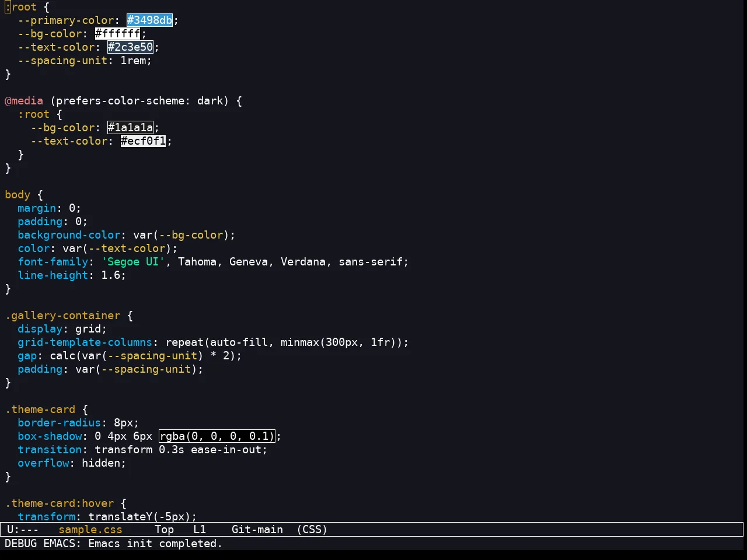Click the margin property in body

coord(37,208)
